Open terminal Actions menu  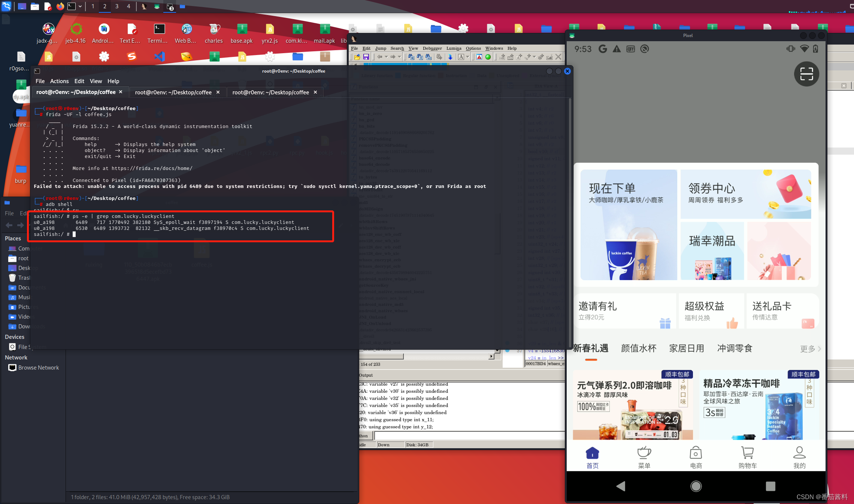click(x=59, y=81)
